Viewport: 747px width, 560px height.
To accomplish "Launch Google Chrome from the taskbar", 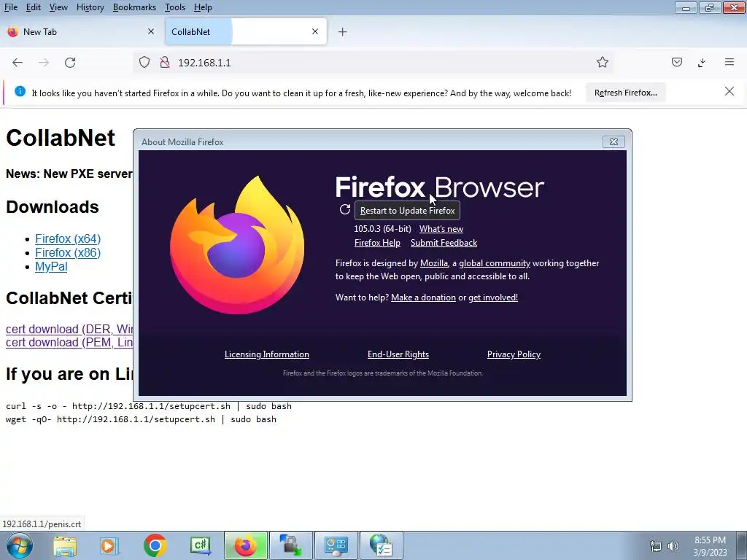I will pos(155,545).
